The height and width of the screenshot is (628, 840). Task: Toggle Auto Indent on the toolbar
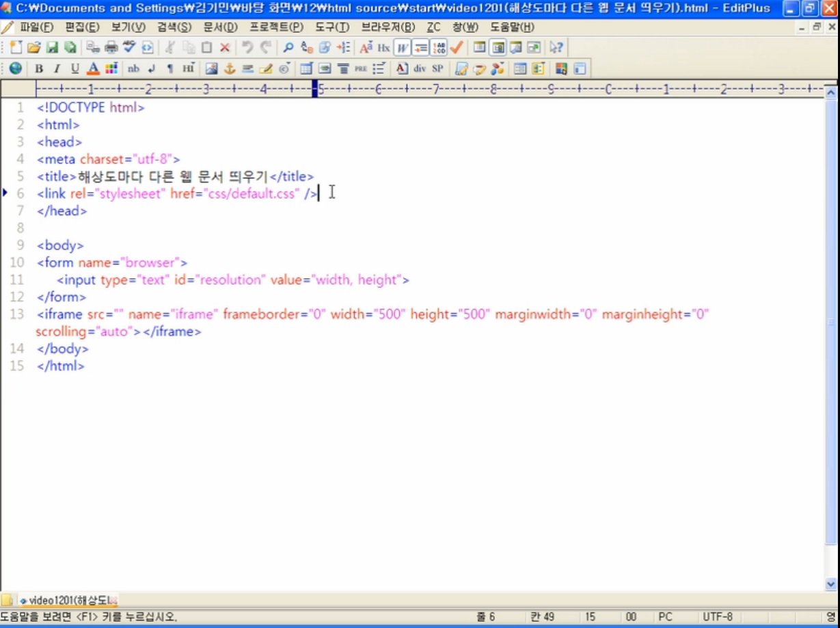click(x=420, y=47)
